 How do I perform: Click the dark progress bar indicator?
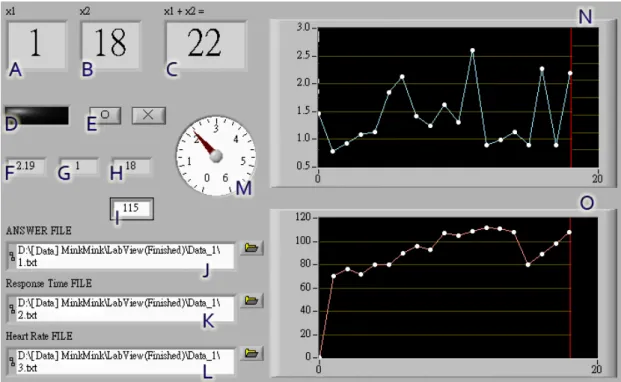pyautogui.click(x=37, y=116)
